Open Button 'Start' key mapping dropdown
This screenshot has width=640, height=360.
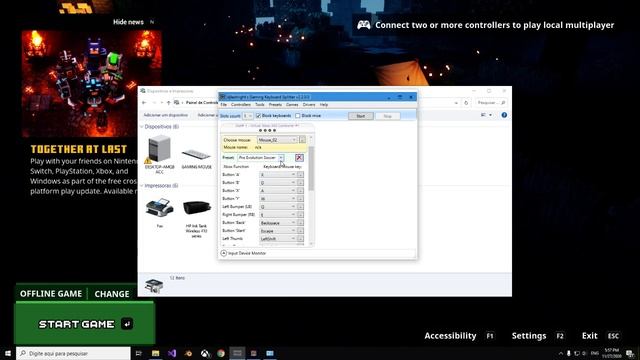[278, 231]
